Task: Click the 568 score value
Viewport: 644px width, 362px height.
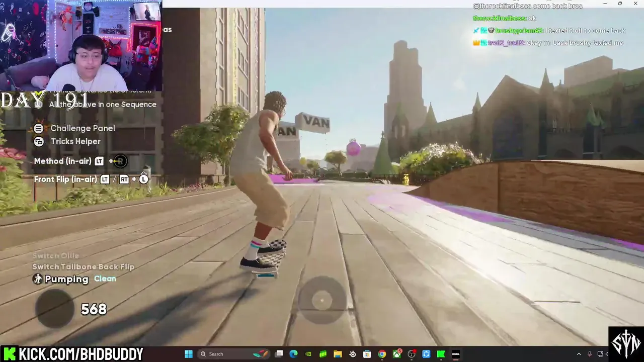Action: pyautogui.click(x=94, y=309)
